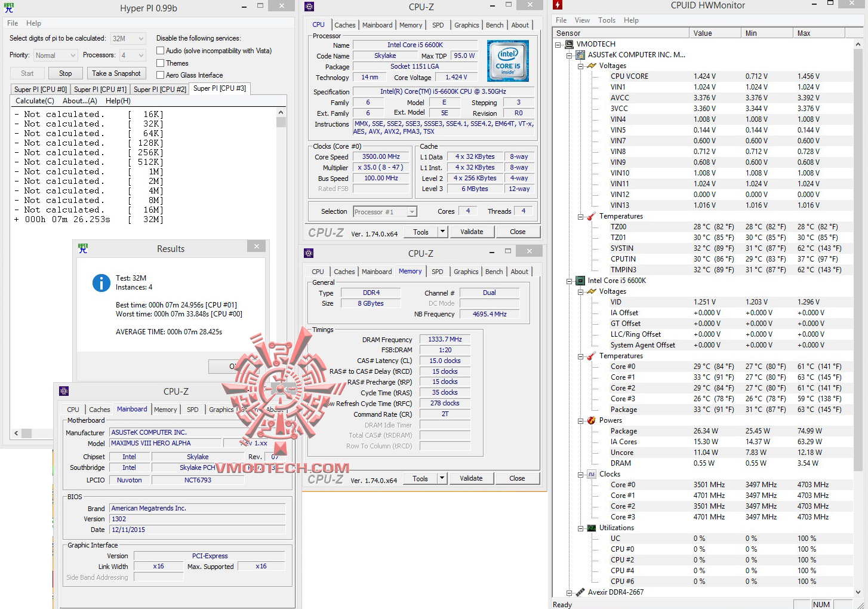Click the Avexir DDR4-2667 memory icon
868x609 pixels.
click(x=580, y=592)
